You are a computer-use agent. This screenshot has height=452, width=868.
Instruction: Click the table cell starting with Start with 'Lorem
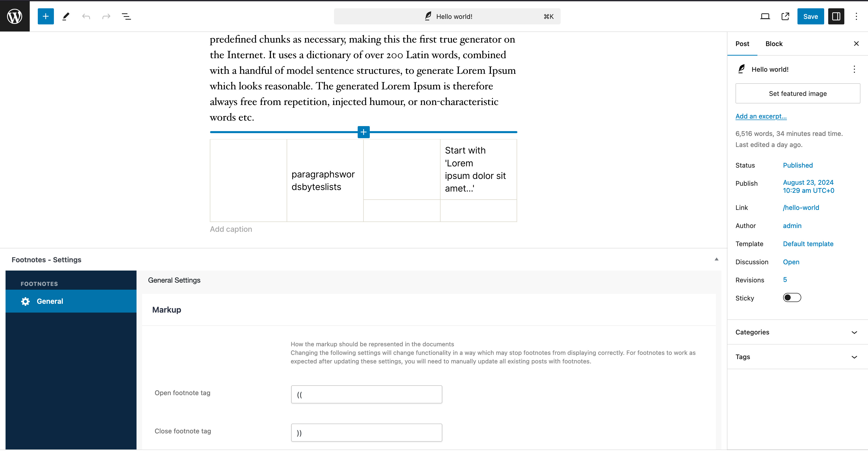[479, 169]
